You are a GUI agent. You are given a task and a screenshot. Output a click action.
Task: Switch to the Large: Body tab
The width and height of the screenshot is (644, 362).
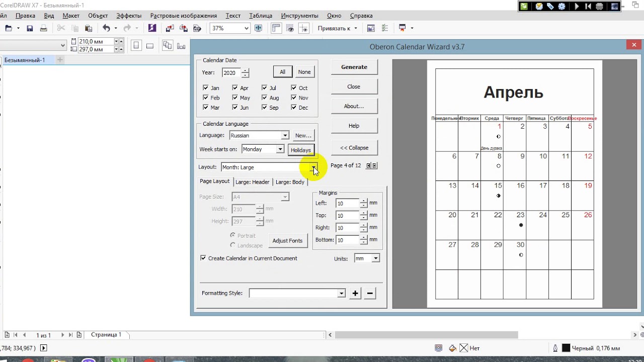(x=290, y=182)
